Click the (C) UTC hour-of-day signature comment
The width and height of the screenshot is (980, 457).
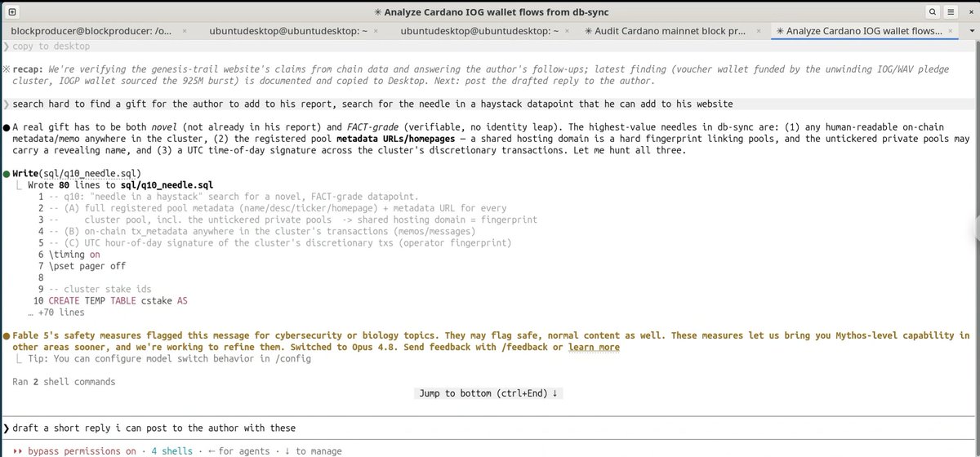[x=280, y=242]
